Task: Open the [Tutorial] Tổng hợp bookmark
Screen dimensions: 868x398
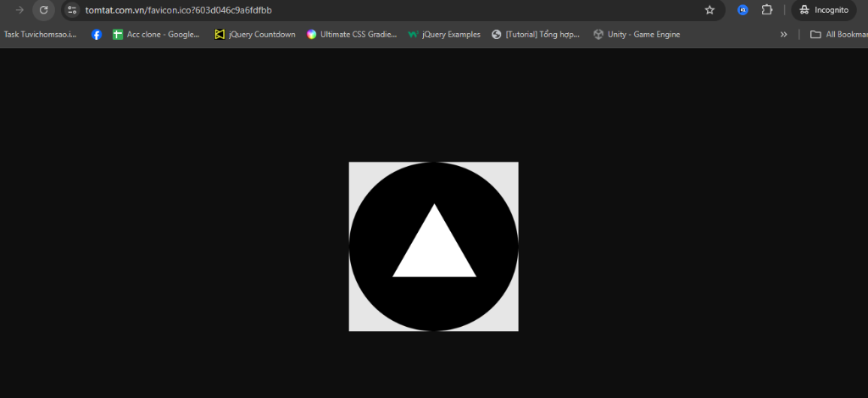Action: 536,35
